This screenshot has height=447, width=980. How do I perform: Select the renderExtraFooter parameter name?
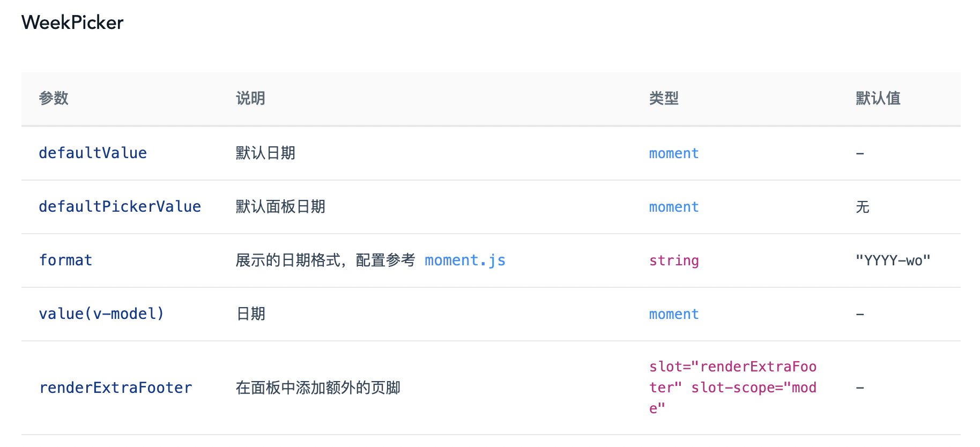pyautogui.click(x=115, y=388)
